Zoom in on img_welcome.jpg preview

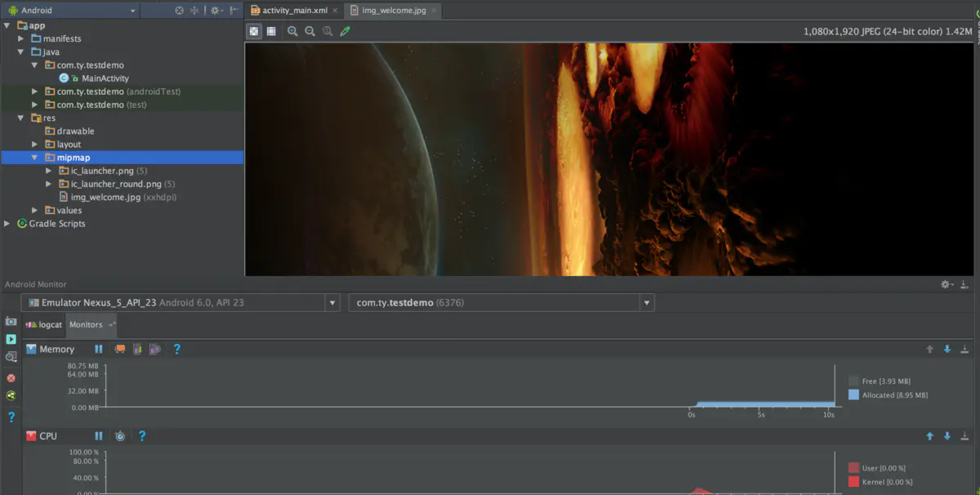click(292, 31)
